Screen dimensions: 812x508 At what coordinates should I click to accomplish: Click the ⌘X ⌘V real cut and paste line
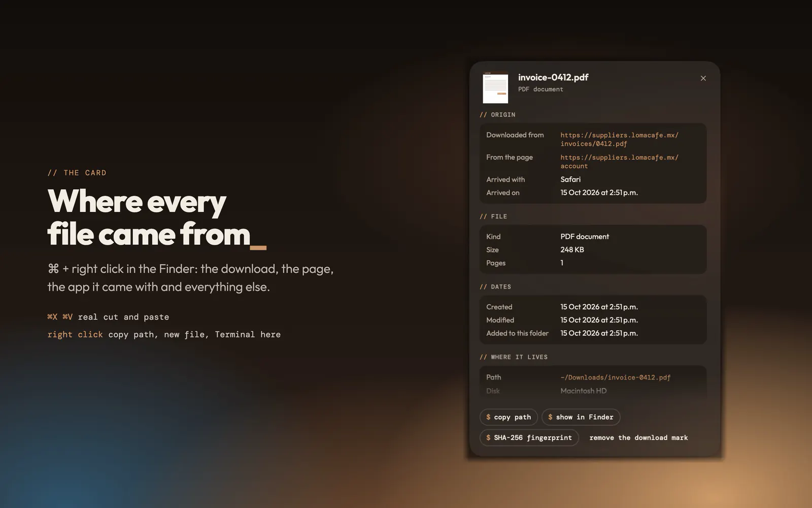point(108,317)
